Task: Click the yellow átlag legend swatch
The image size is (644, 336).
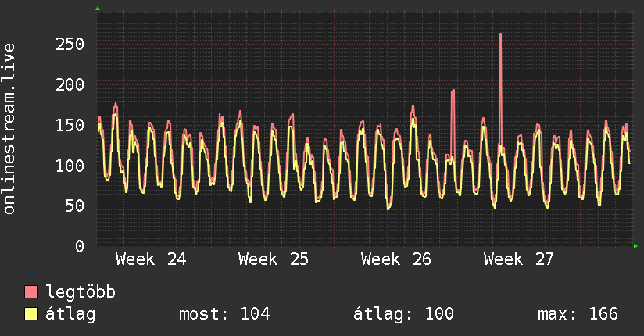Action: [x=30, y=313]
